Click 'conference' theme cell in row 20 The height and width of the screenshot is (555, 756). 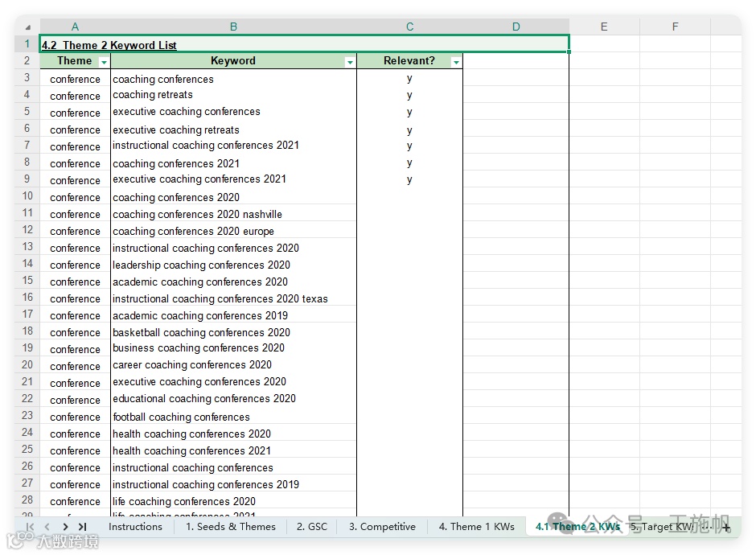76,366
